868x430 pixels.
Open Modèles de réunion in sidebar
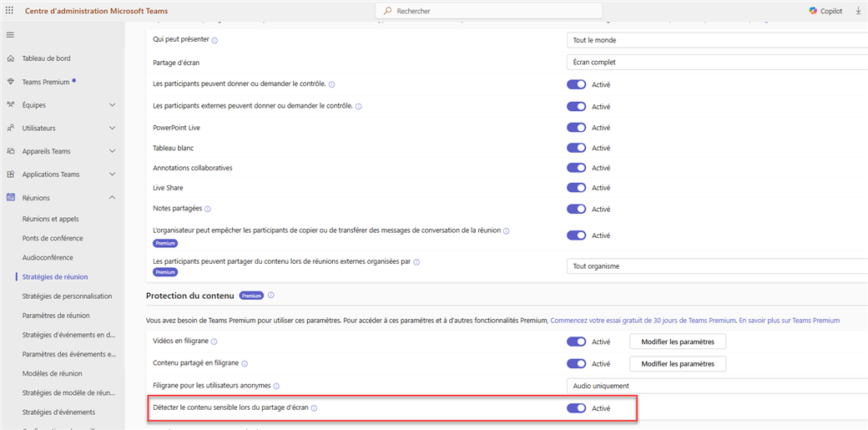tap(52, 373)
